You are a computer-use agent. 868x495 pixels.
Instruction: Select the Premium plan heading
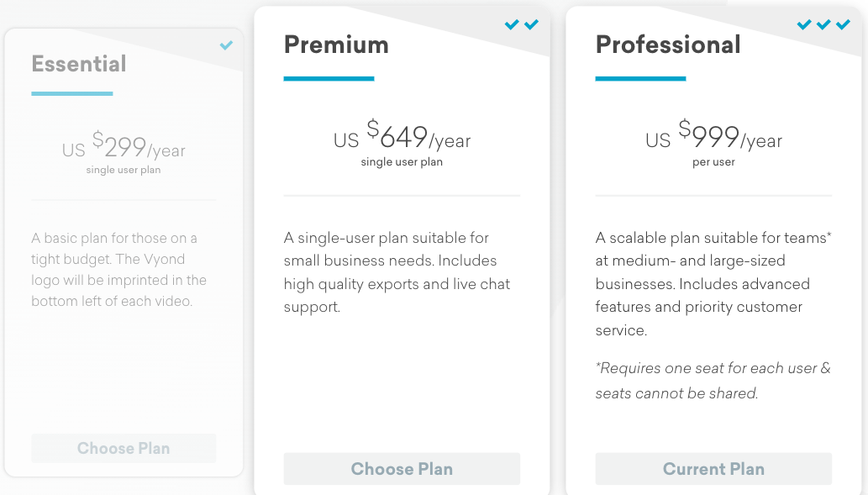click(337, 45)
